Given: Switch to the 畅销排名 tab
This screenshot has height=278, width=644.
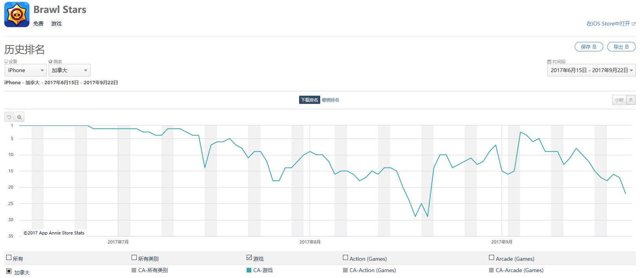Looking at the screenshot, I should (x=330, y=100).
